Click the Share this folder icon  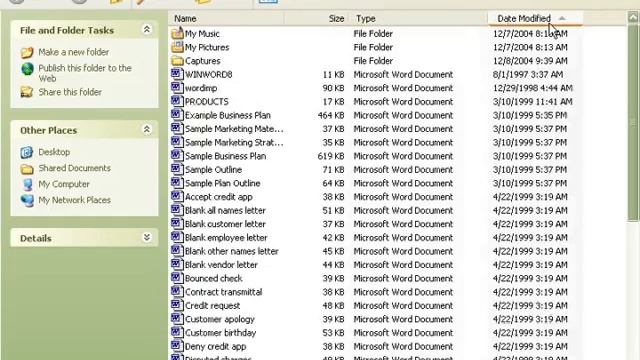point(27,92)
